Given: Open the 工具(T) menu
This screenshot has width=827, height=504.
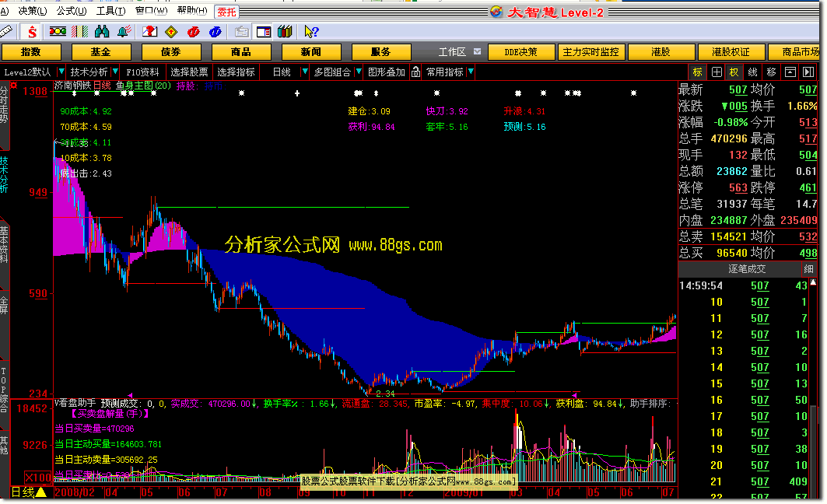Looking at the screenshot, I should [x=110, y=11].
